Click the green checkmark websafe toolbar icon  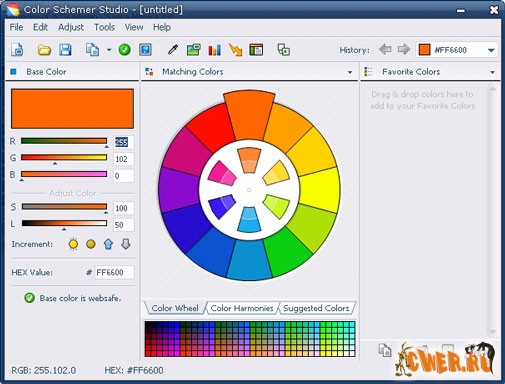(124, 50)
